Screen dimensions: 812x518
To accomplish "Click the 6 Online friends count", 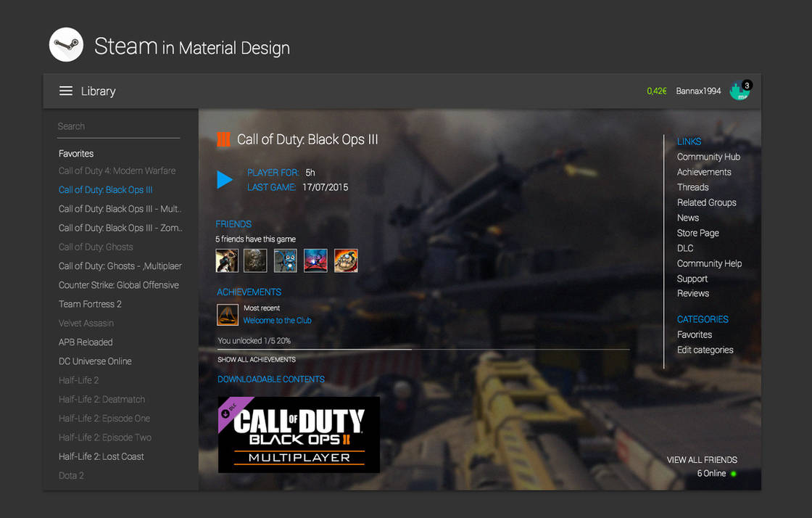I will [711, 474].
